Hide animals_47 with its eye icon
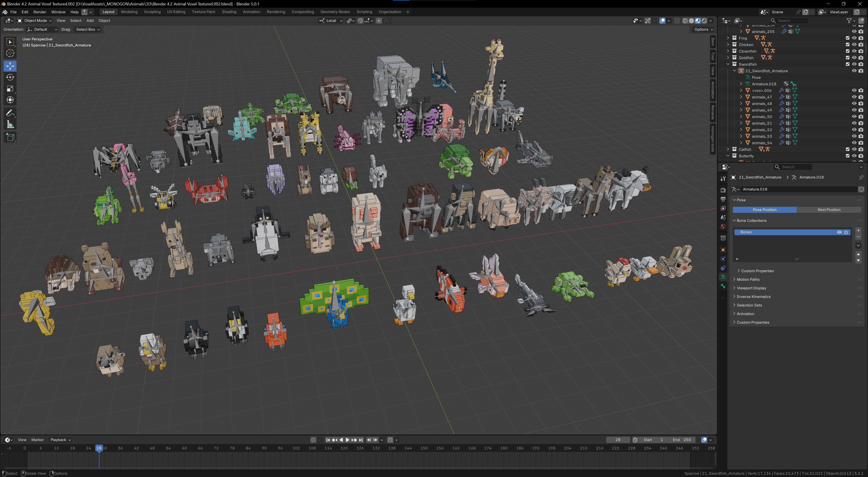868x477 pixels. [x=854, y=97]
